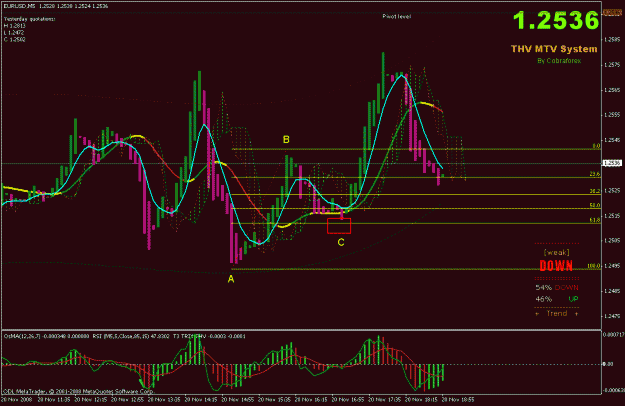Click time axis label '20 Nov 15:35'
This screenshot has height=406, width=625.
[x=274, y=399]
